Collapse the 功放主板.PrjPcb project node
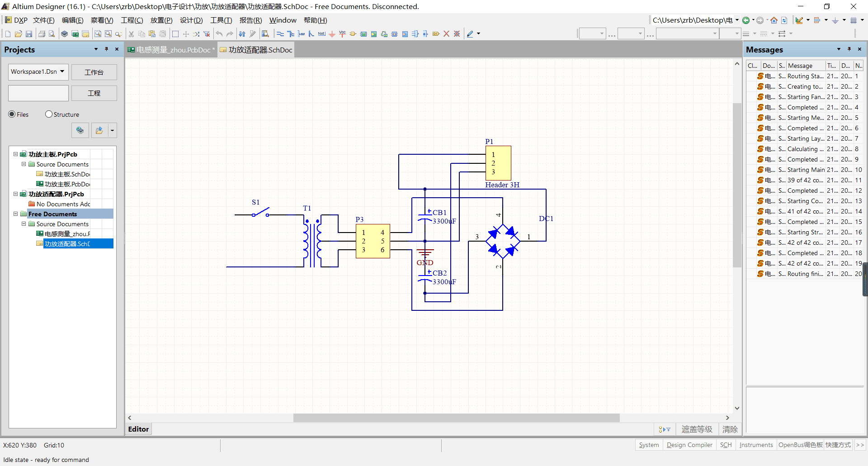The image size is (868, 466). coord(15,154)
